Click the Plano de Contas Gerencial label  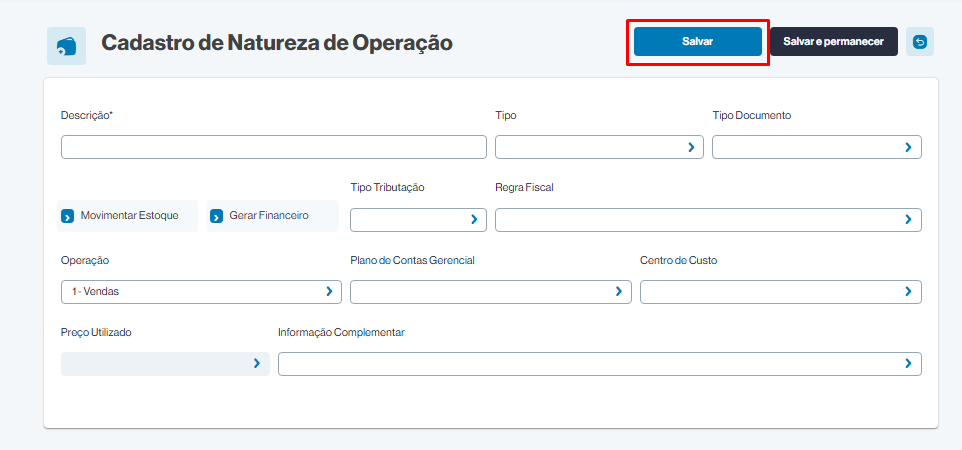click(412, 260)
